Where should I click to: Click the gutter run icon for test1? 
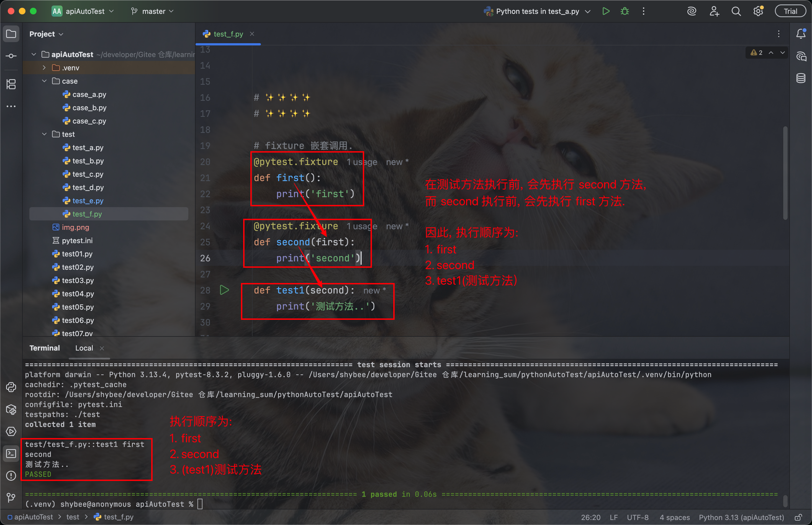tap(224, 290)
